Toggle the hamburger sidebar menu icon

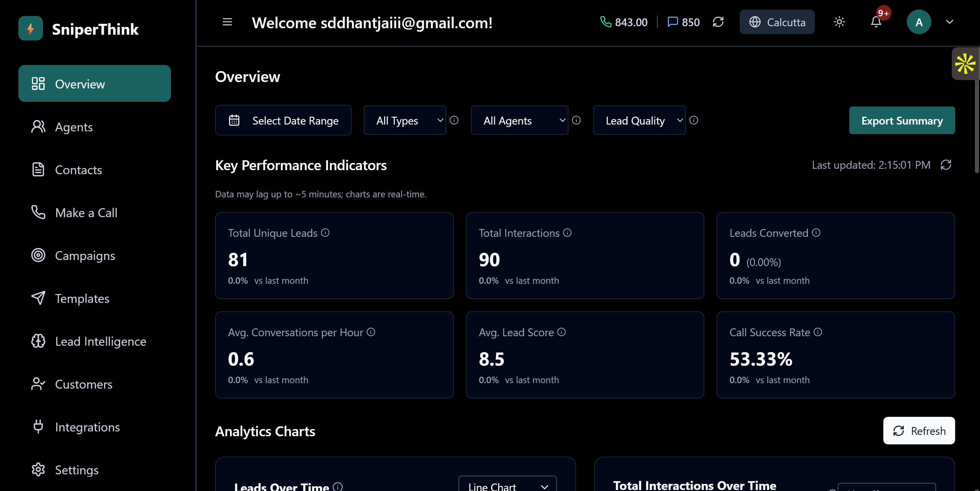pos(227,22)
